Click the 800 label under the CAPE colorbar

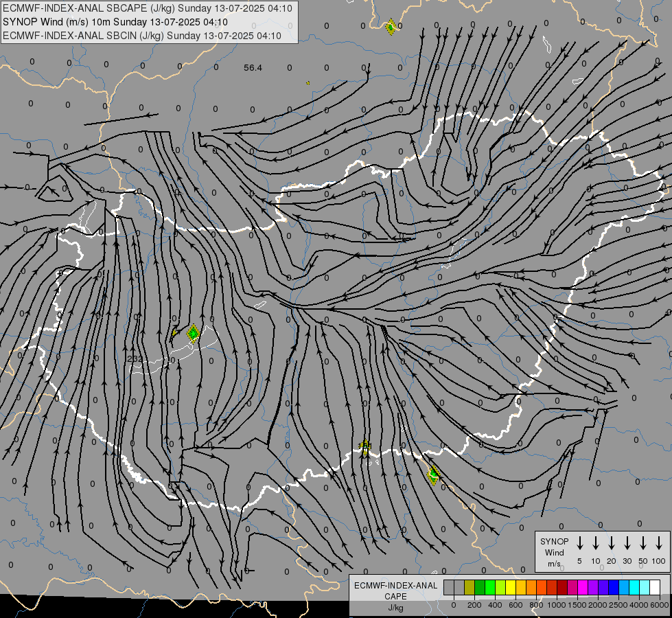(x=536, y=605)
